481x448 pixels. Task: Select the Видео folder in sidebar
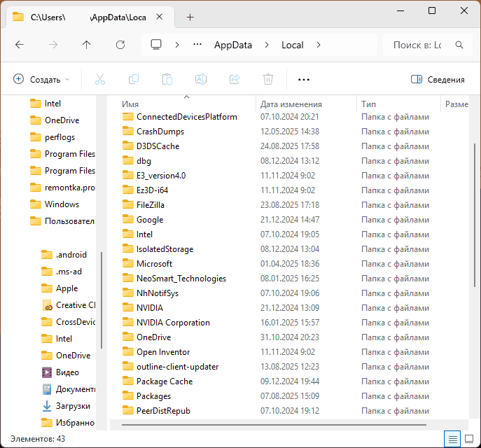coord(60,372)
